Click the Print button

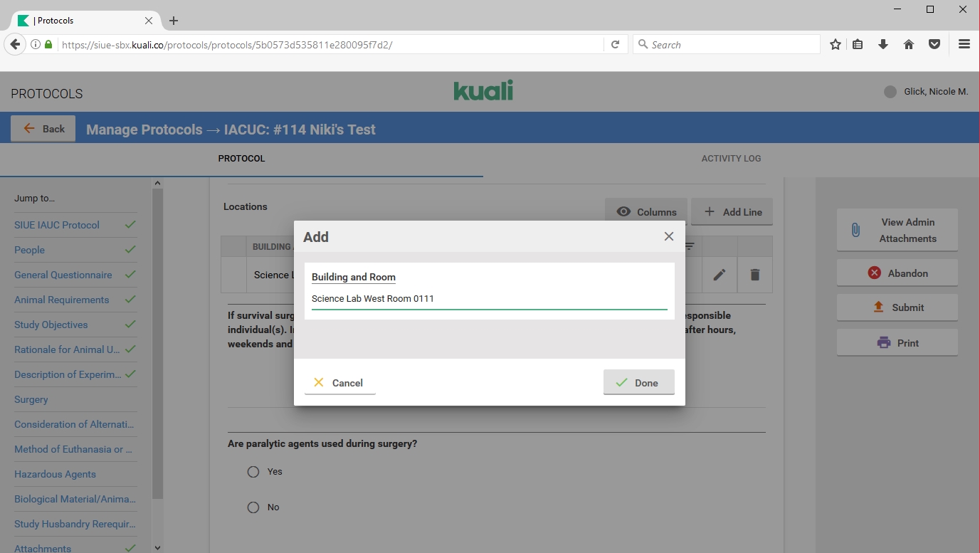pyautogui.click(x=897, y=343)
